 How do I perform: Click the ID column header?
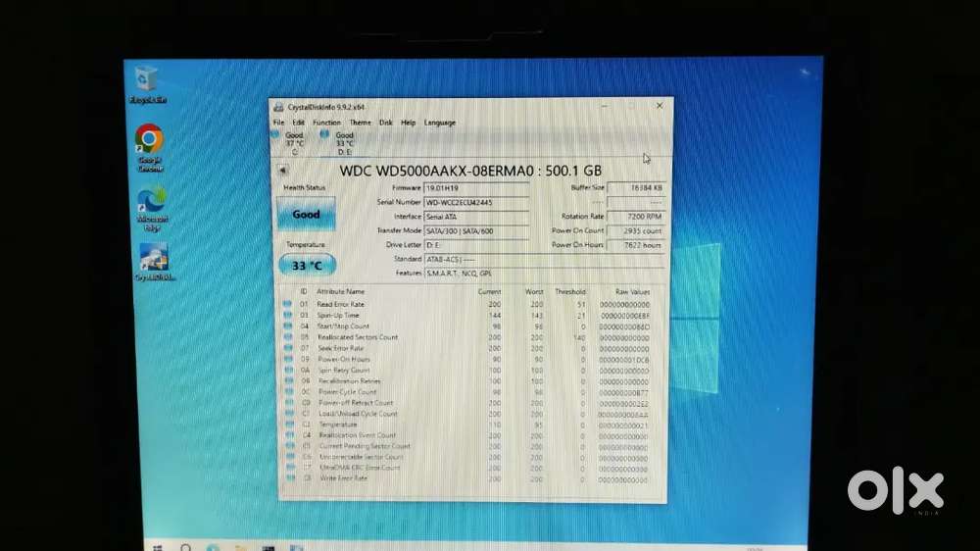pyautogui.click(x=303, y=291)
